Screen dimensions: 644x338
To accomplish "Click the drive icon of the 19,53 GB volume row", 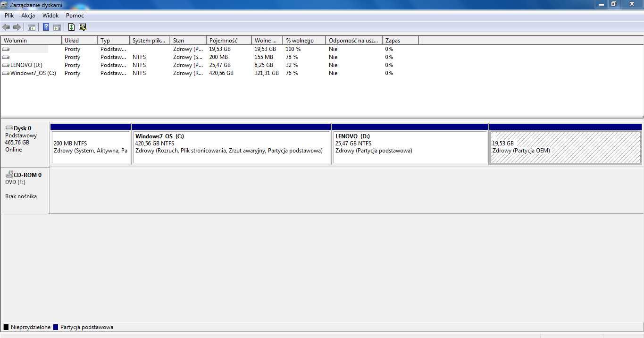I will (6, 49).
